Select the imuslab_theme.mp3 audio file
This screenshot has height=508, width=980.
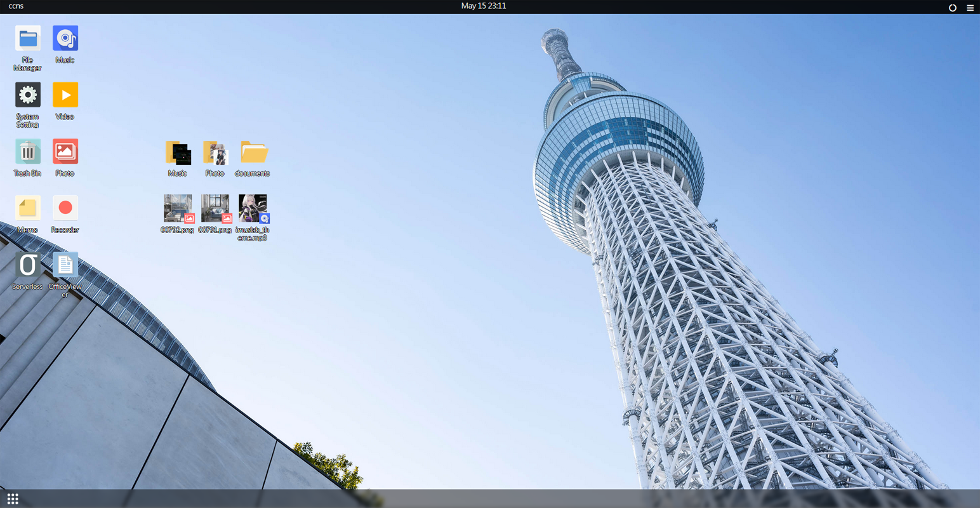click(x=253, y=210)
